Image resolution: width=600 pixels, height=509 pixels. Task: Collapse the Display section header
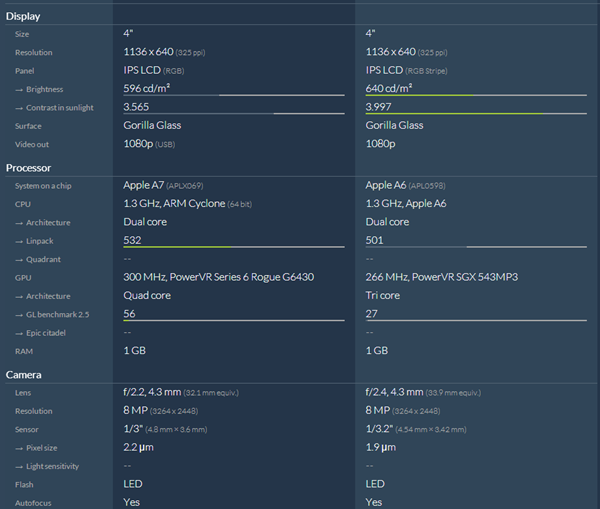click(x=23, y=16)
